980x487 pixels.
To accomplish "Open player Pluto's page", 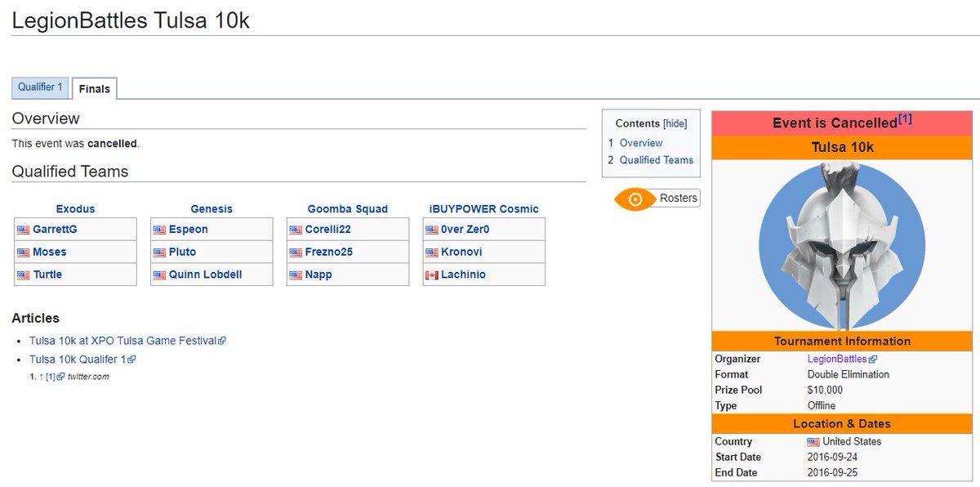I will click(x=183, y=252).
